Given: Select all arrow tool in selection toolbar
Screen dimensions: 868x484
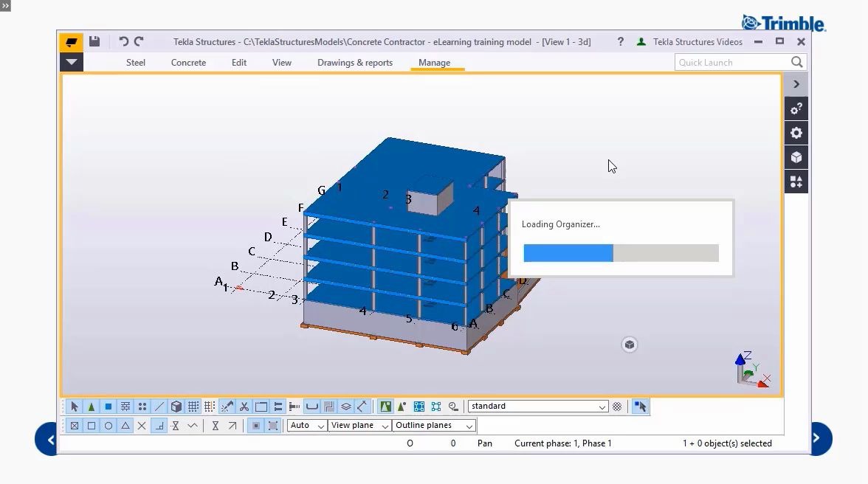Looking at the screenshot, I should [x=74, y=407].
